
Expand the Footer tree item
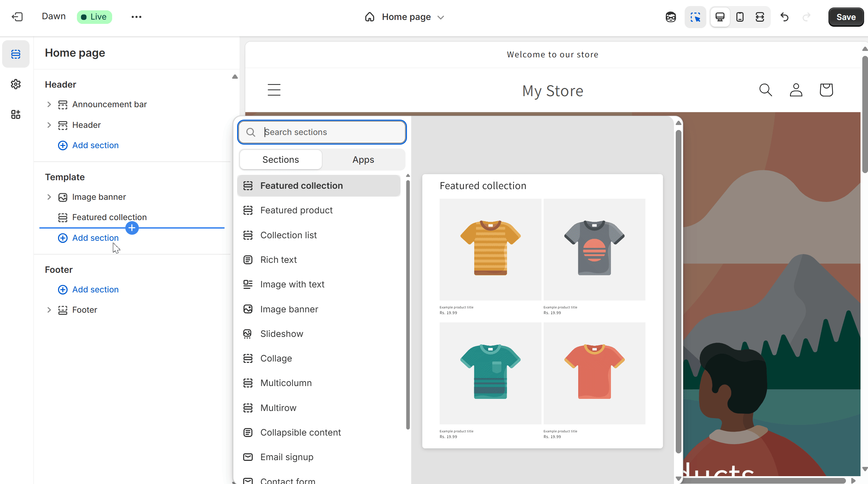(x=49, y=310)
